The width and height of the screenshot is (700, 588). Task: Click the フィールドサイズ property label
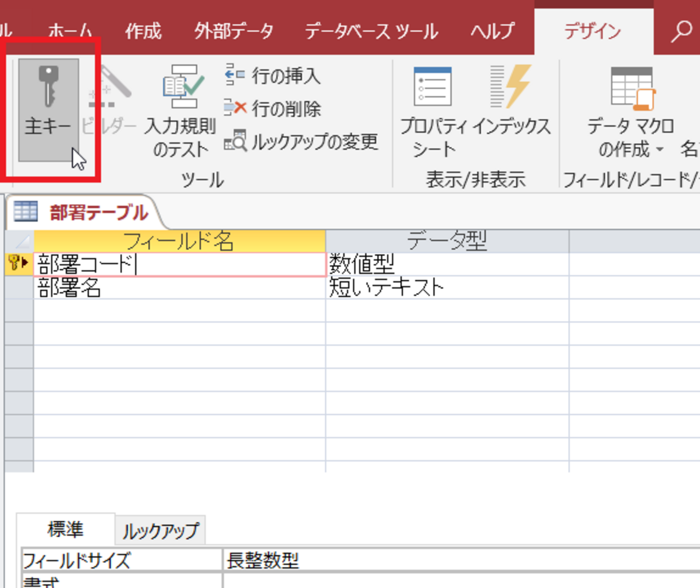(122, 561)
